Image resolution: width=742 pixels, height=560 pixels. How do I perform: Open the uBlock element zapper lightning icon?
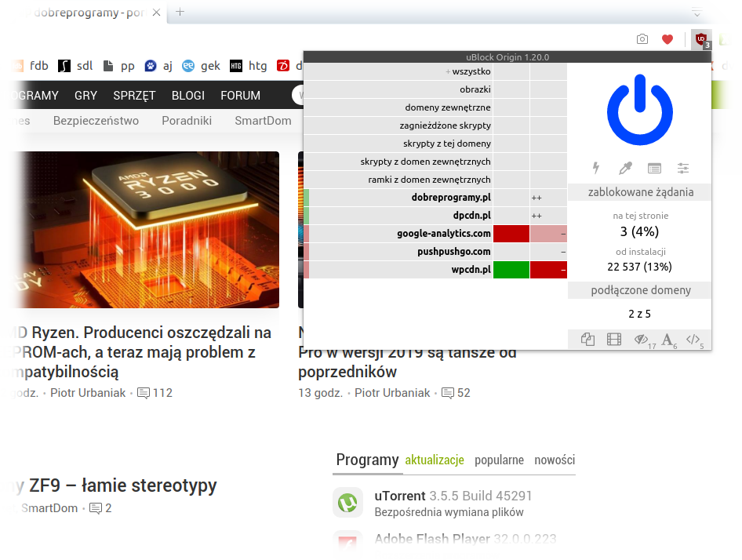click(x=596, y=168)
